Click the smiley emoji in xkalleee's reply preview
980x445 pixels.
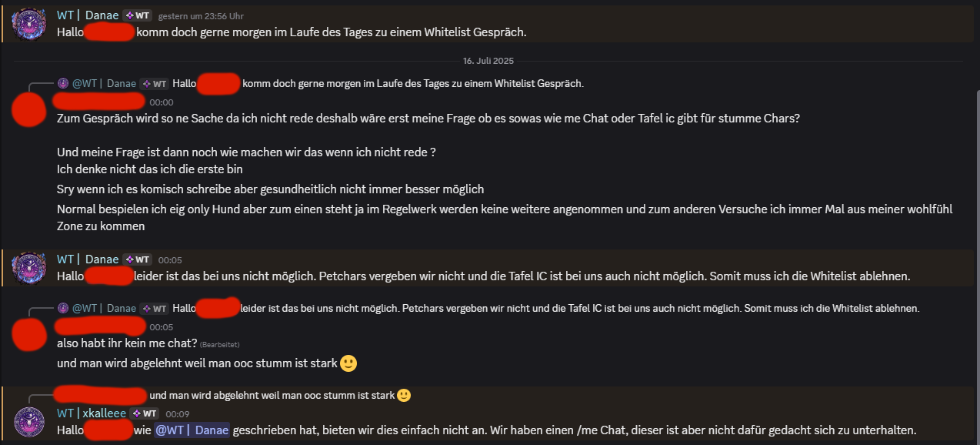[x=404, y=395]
